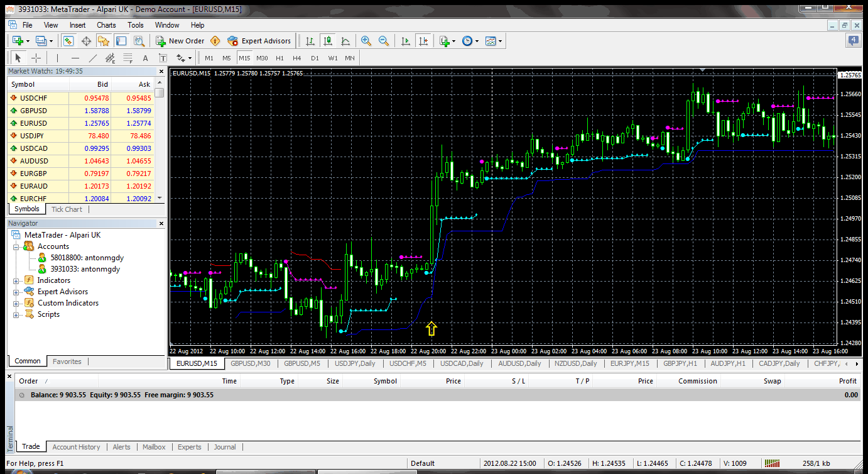868x474 pixels.
Task: Expand the Indicators tree node
Action: tap(16, 280)
